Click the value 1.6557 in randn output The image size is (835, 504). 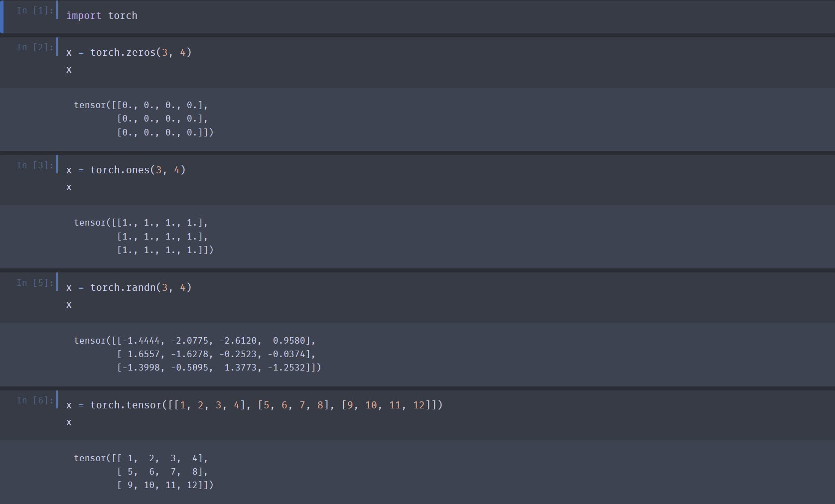point(144,354)
